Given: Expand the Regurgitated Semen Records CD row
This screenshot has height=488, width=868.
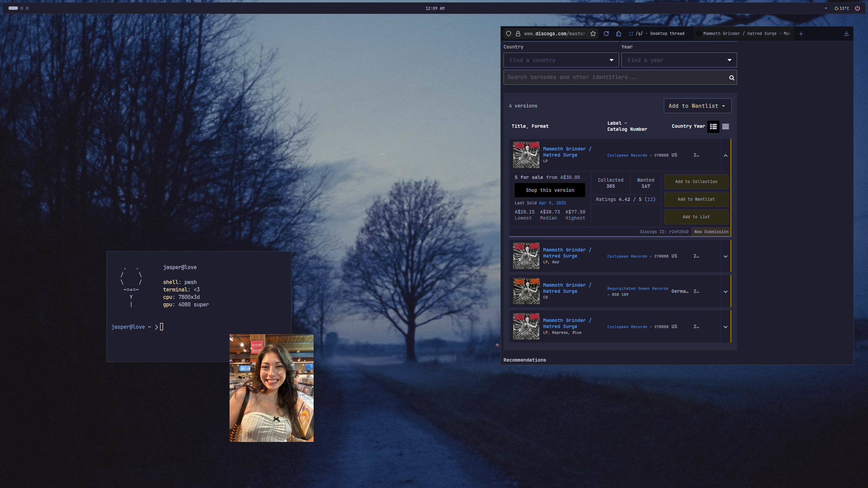Looking at the screenshot, I should pyautogui.click(x=726, y=292).
